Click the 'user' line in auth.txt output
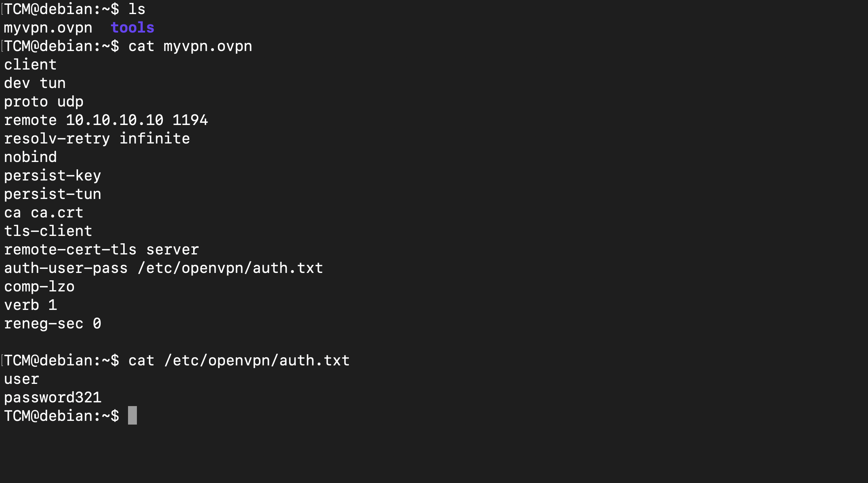 21,380
